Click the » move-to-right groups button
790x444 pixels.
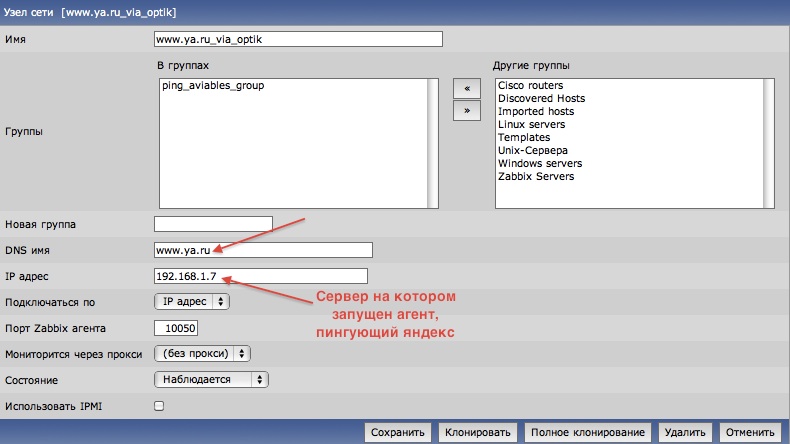pyautogui.click(x=466, y=111)
